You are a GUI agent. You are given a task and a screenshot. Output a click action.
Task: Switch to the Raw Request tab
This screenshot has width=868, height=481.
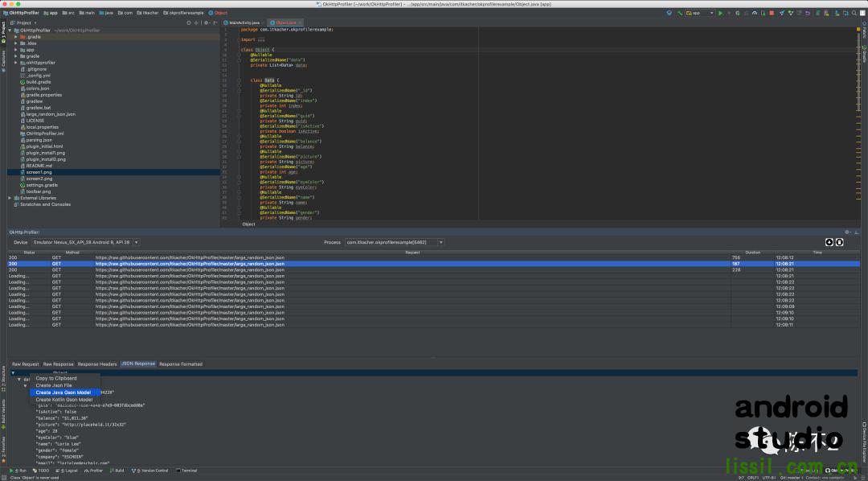[x=26, y=364]
